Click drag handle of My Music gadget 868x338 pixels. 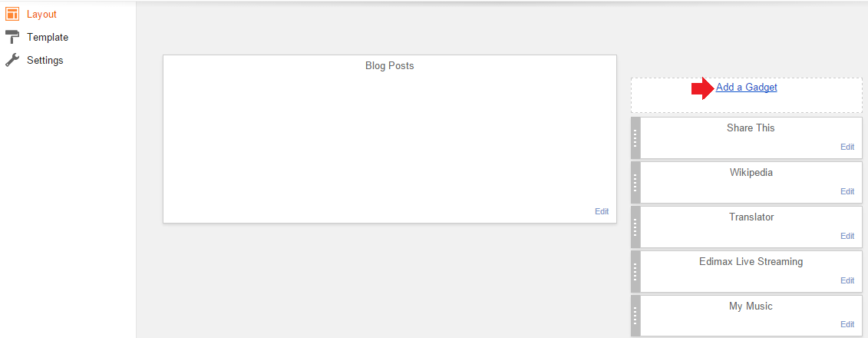click(635, 316)
